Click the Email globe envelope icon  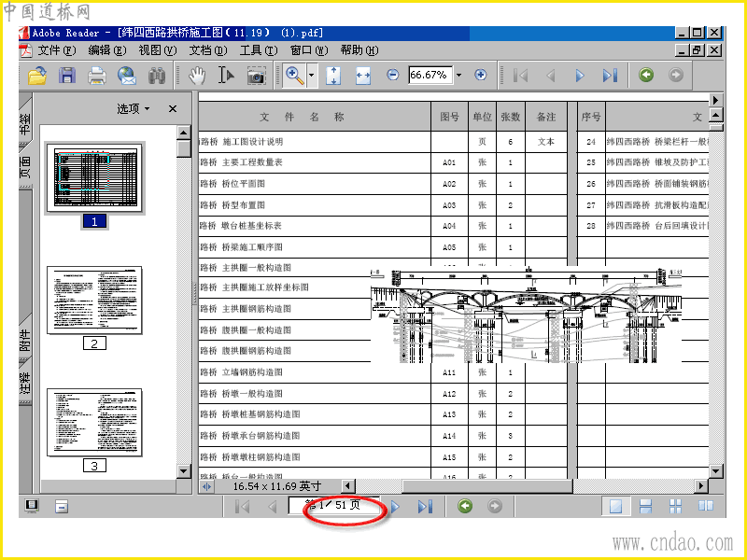(x=127, y=76)
